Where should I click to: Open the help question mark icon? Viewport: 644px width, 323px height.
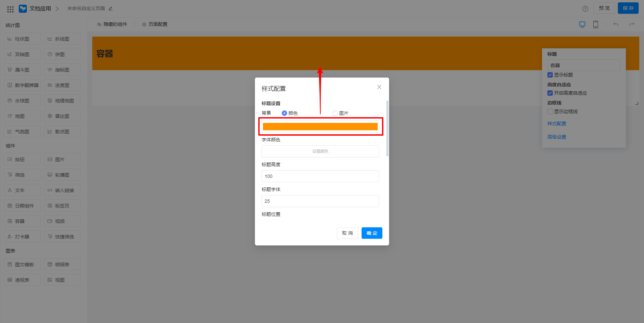[x=585, y=9]
